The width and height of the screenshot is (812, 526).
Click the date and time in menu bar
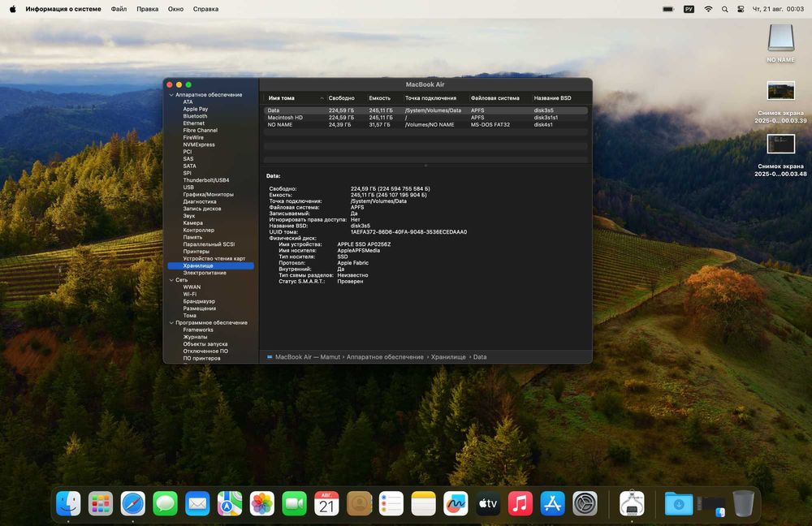click(778, 9)
